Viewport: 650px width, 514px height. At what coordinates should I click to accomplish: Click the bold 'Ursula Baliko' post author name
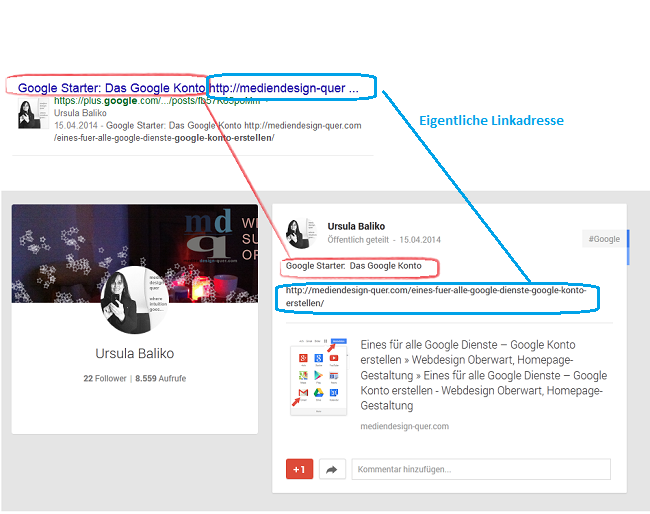point(356,226)
